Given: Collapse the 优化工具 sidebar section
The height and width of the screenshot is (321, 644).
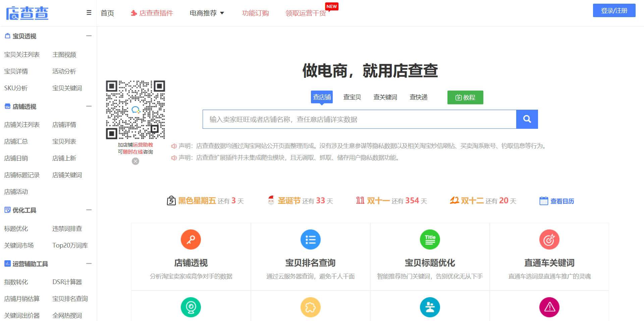Looking at the screenshot, I should pyautogui.click(x=89, y=210).
